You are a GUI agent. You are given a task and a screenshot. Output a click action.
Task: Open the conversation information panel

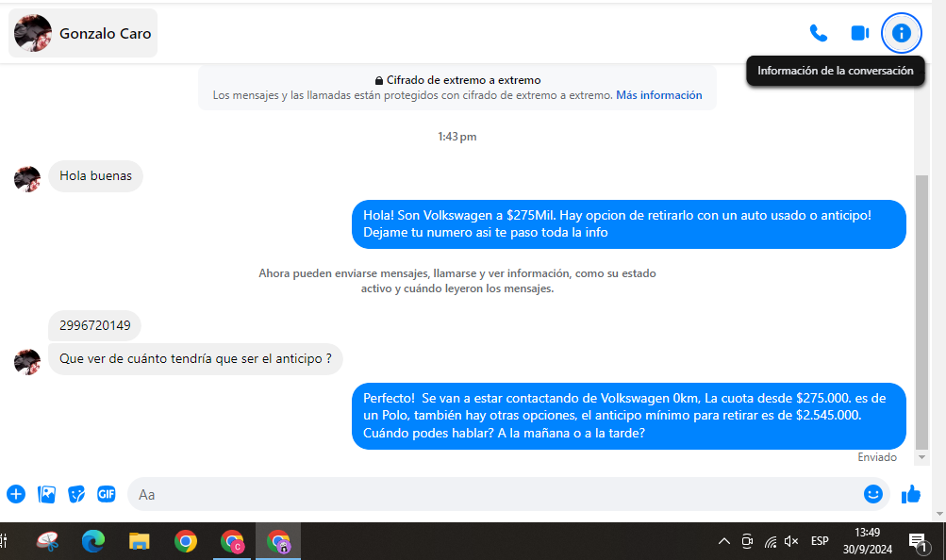[x=901, y=33]
